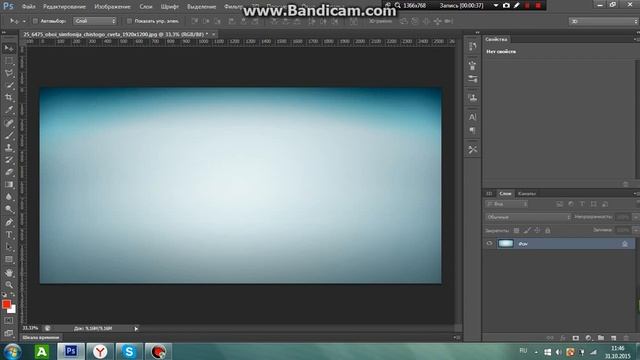Viewport: 640px width, 360px height.
Task: Open the Character panel from the collapsed dock
Action: [x=472, y=117]
